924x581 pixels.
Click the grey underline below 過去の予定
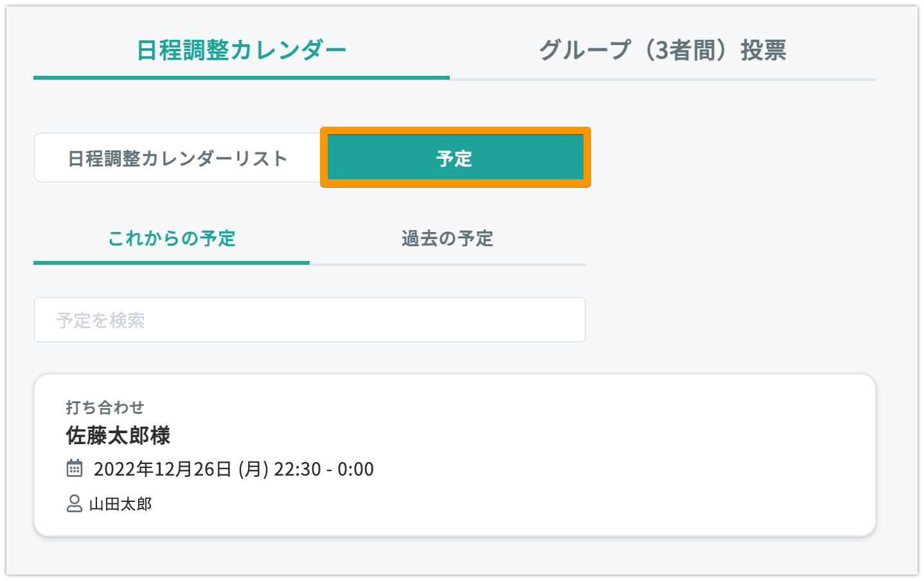(x=448, y=264)
